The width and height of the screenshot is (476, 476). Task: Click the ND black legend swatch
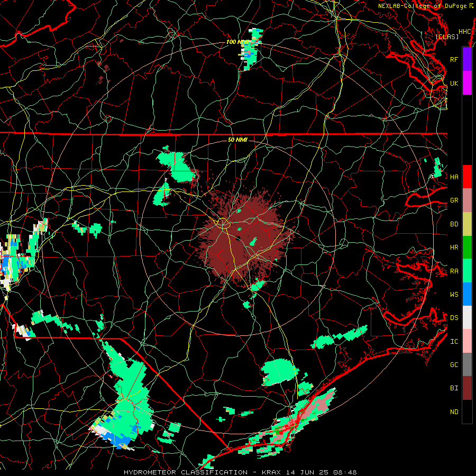[x=467, y=411]
